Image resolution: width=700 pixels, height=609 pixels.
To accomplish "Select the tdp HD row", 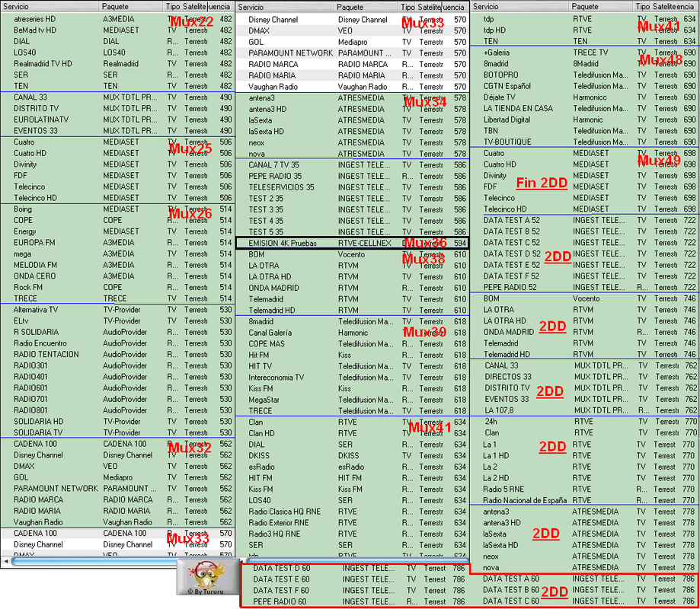I will pyautogui.click(x=585, y=30).
